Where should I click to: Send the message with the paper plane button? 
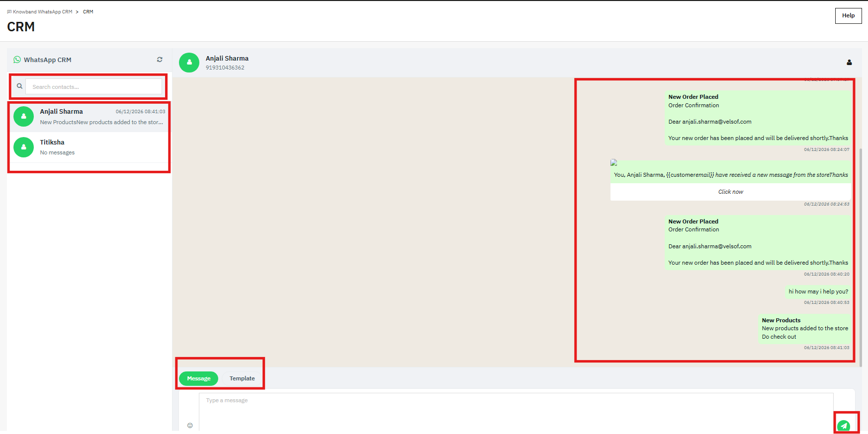pyautogui.click(x=844, y=426)
